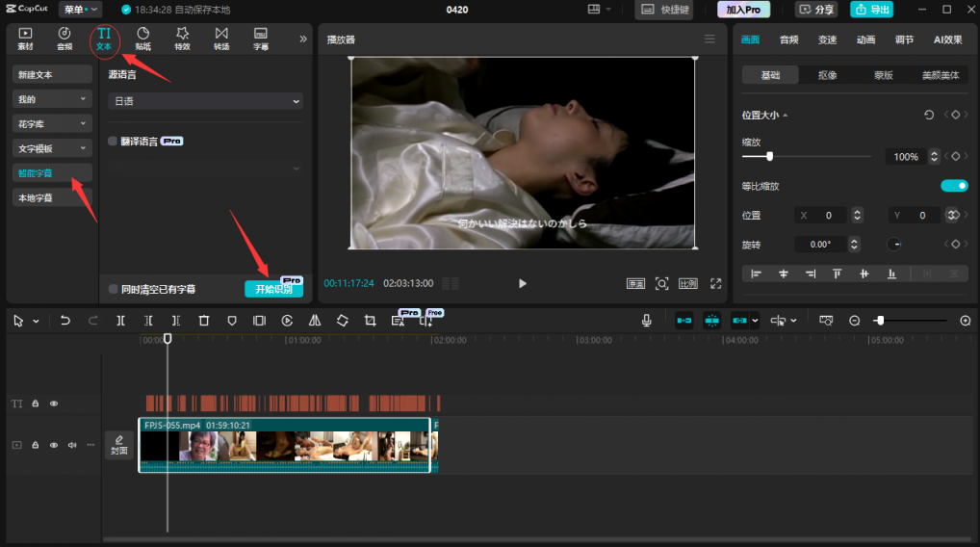
Task: Open the 源语言 dropdown showing 日语
Action: [x=205, y=101]
